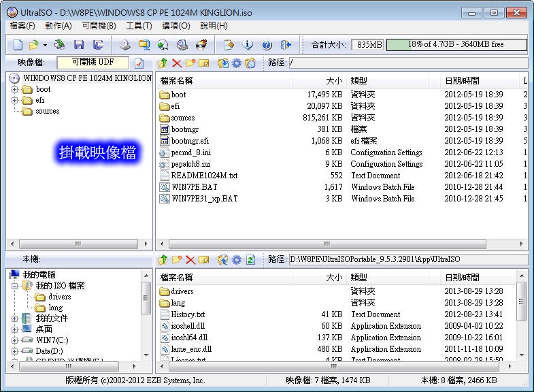
Task: Click the 可開機 UDF boot type field
Action: [93, 63]
